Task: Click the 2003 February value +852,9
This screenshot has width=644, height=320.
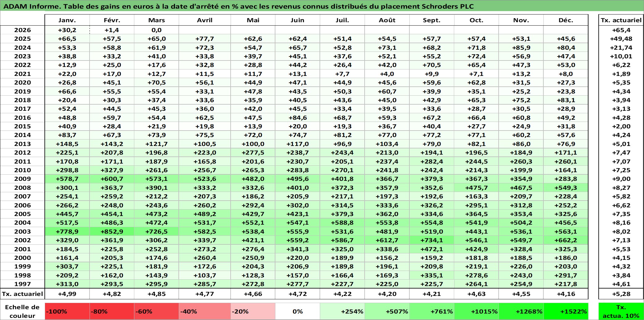Action: [x=112, y=231]
